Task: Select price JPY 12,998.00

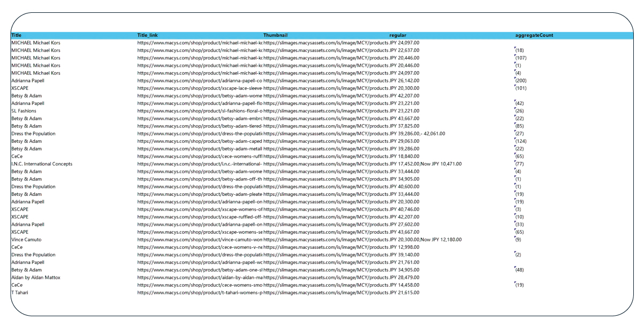Action: click(404, 247)
